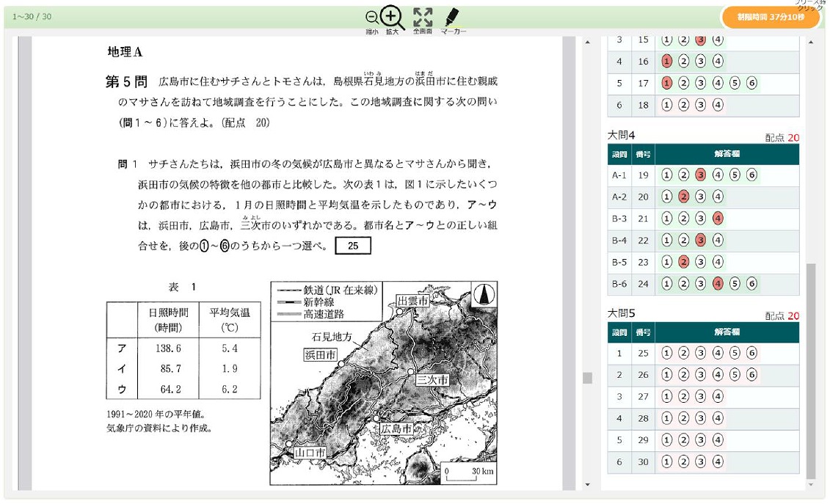Select the marker (マーカー) tool
The image size is (830, 504).
pyautogui.click(x=452, y=17)
